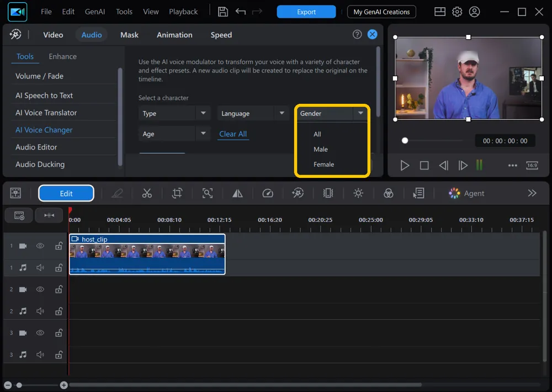Image resolution: width=552 pixels, height=392 pixels.
Task: Choose Female in the Gender list
Action: coord(323,165)
